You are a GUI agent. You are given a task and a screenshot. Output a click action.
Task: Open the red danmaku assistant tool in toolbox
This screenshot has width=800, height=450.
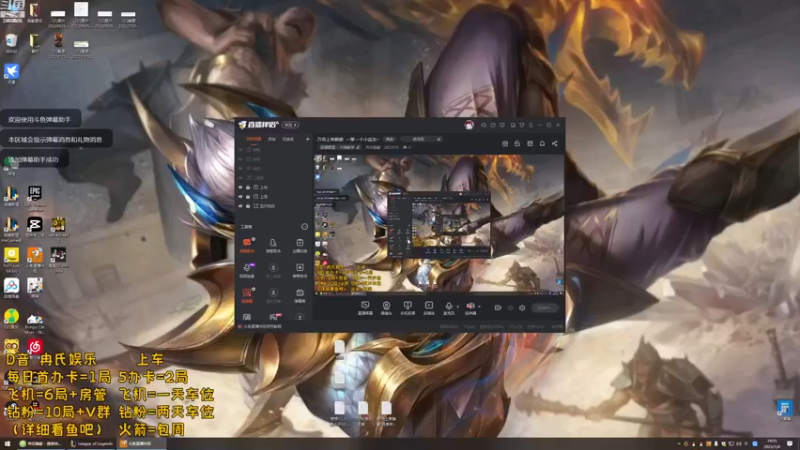[x=247, y=244]
